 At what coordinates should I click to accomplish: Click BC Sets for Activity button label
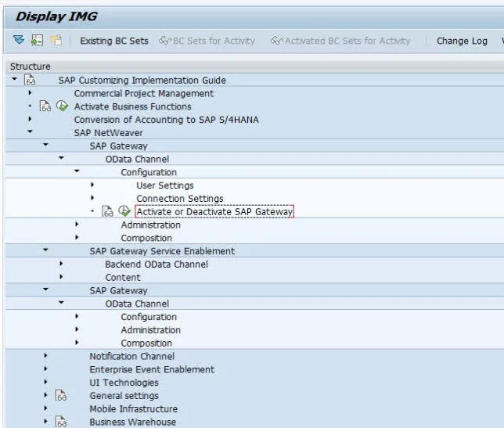[214, 41]
